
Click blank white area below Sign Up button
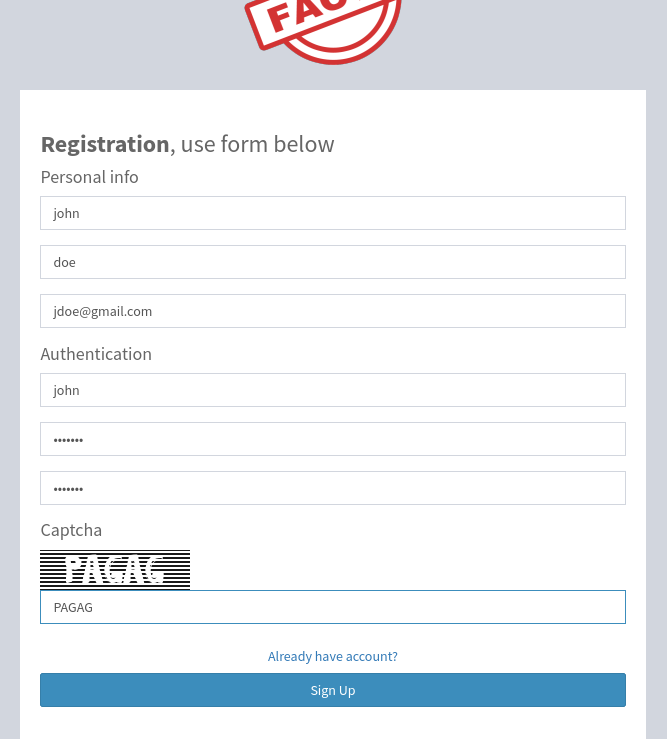point(333,723)
